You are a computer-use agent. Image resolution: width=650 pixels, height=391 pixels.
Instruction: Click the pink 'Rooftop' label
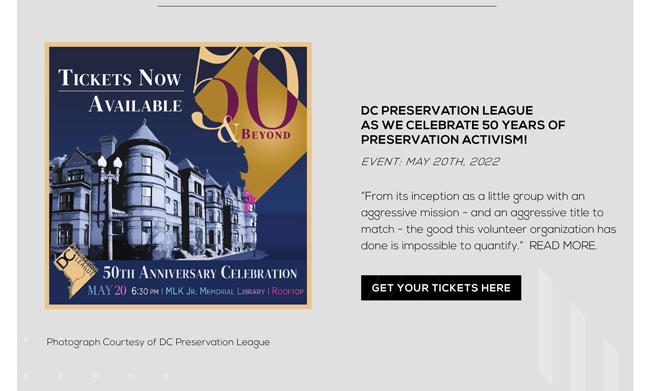coord(288,291)
